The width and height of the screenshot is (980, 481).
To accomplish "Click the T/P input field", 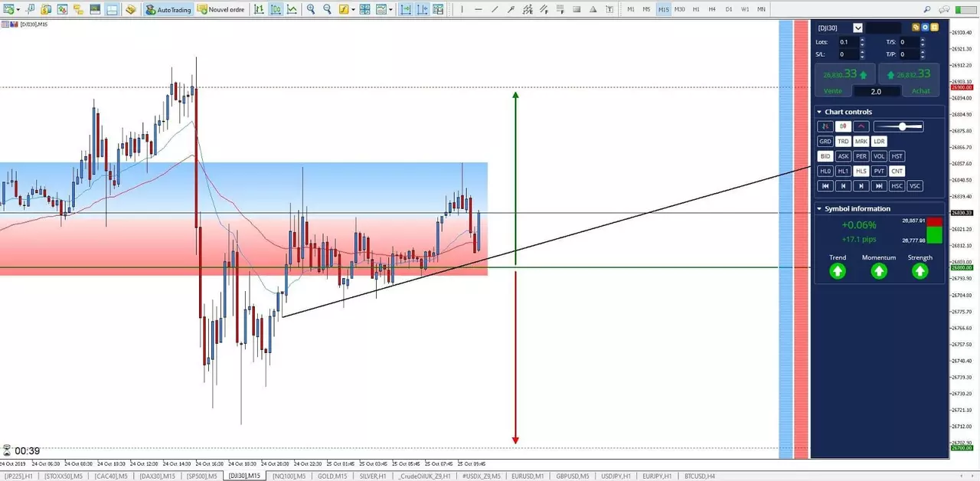I will (909, 54).
